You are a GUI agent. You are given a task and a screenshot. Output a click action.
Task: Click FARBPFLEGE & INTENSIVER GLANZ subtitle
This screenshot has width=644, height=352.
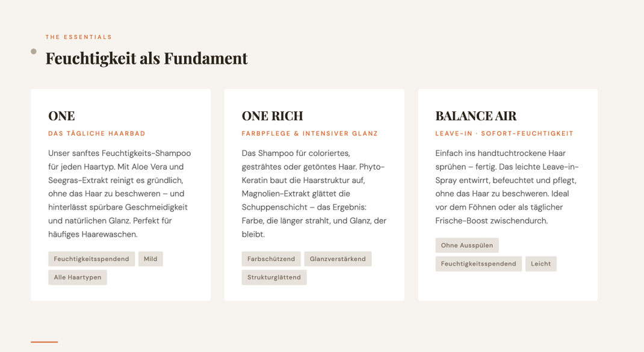point(310,134)
